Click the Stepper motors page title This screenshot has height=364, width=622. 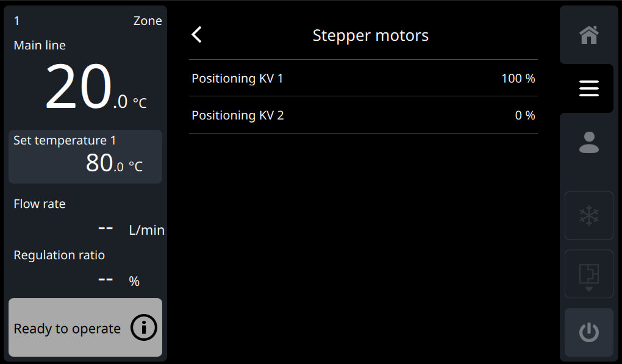370,35
